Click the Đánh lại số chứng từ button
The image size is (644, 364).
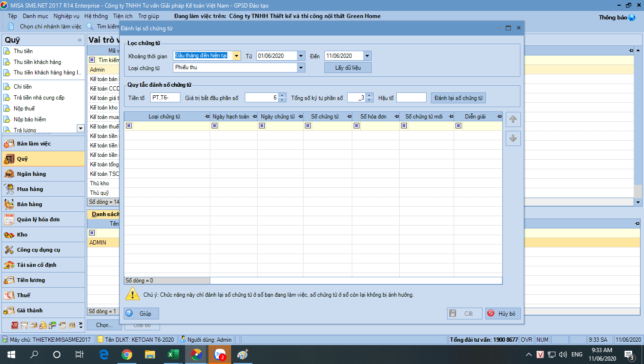[x=458, y=98]
